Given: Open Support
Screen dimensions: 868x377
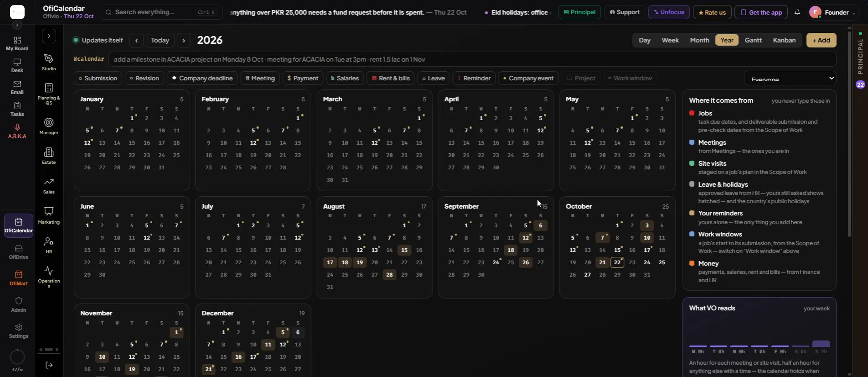Looking at the screenshot, I should 625,12.
